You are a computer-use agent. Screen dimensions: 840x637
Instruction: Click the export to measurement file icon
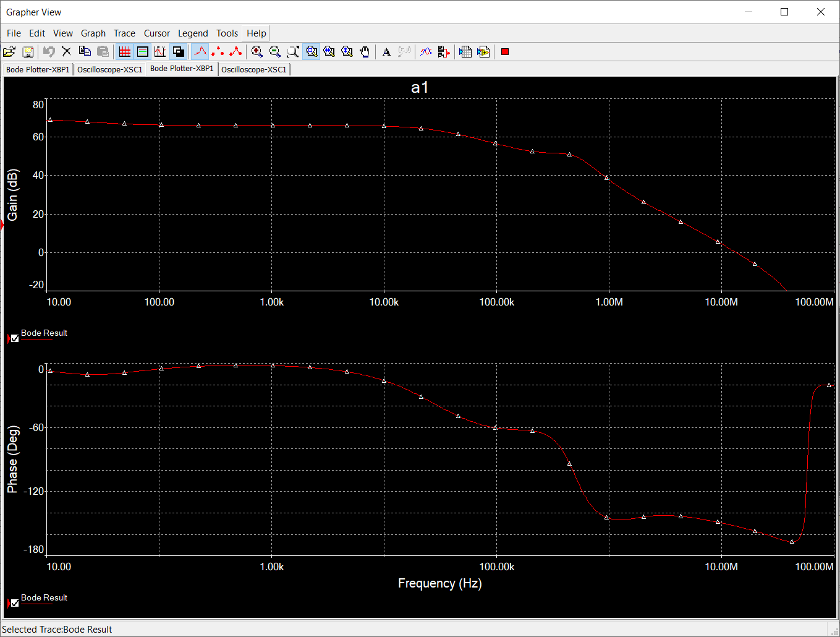(483, 52)
